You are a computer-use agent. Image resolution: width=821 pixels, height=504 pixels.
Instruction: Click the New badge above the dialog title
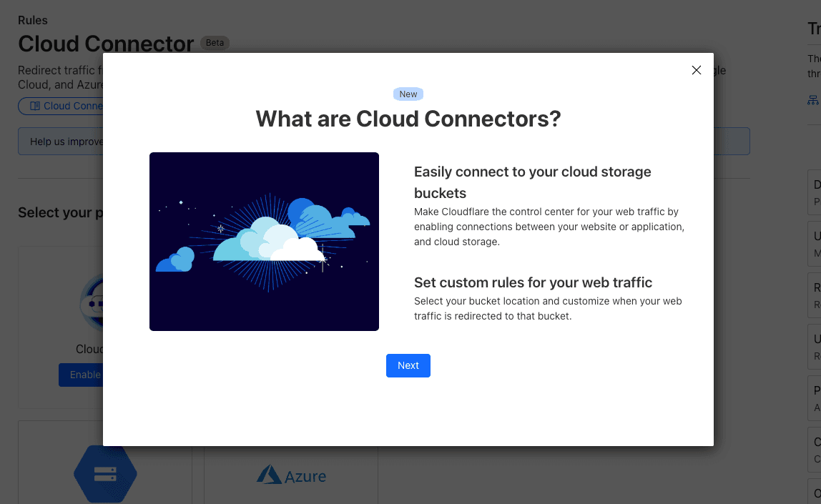click(x=408, y=94)
